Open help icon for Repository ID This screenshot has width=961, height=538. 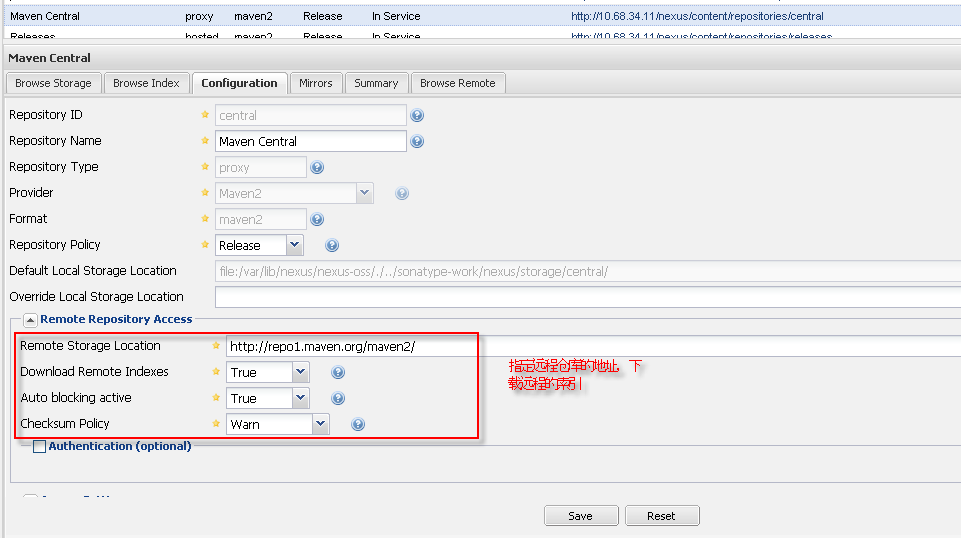[x=417, y=115]
